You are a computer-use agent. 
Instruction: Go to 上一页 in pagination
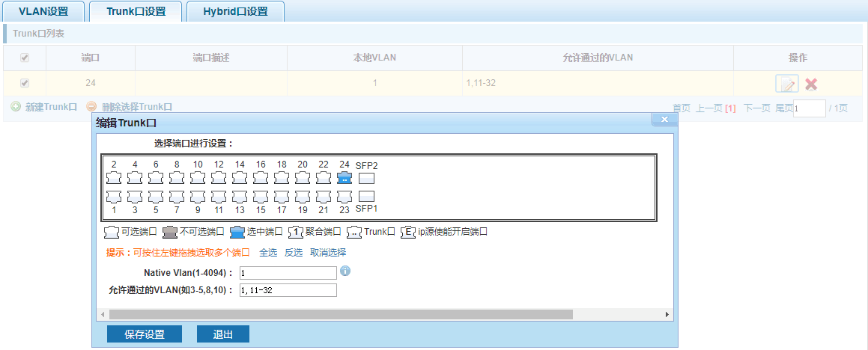[x=709, y=108]
